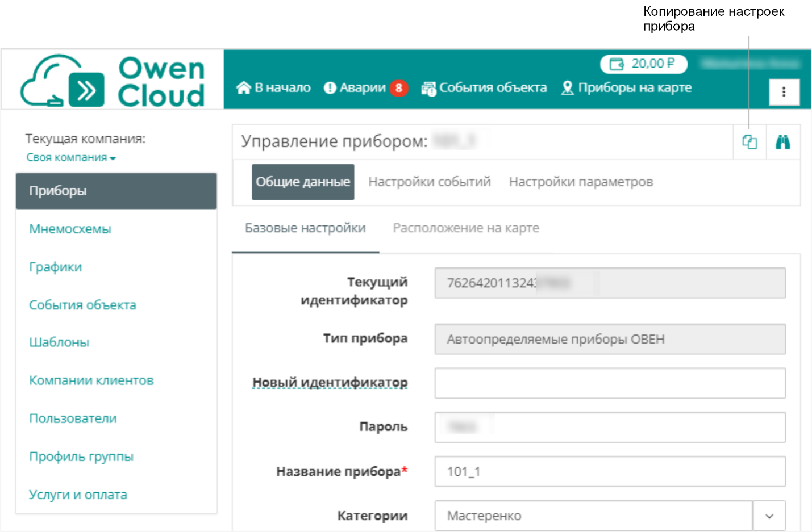The height and width of the screenshot is (532, 812).
Task: Open Аварии alerts with badge 8
Action: tap(365, 88)
